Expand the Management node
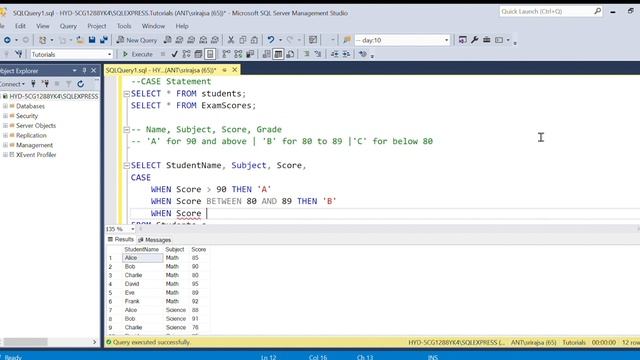 [x=5, y=145]
